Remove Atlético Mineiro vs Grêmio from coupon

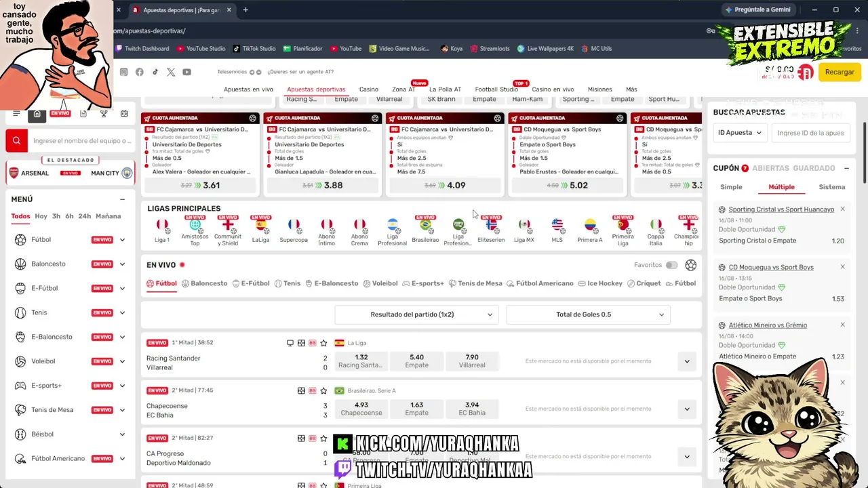pyautogui.click(x=842, y=325)
